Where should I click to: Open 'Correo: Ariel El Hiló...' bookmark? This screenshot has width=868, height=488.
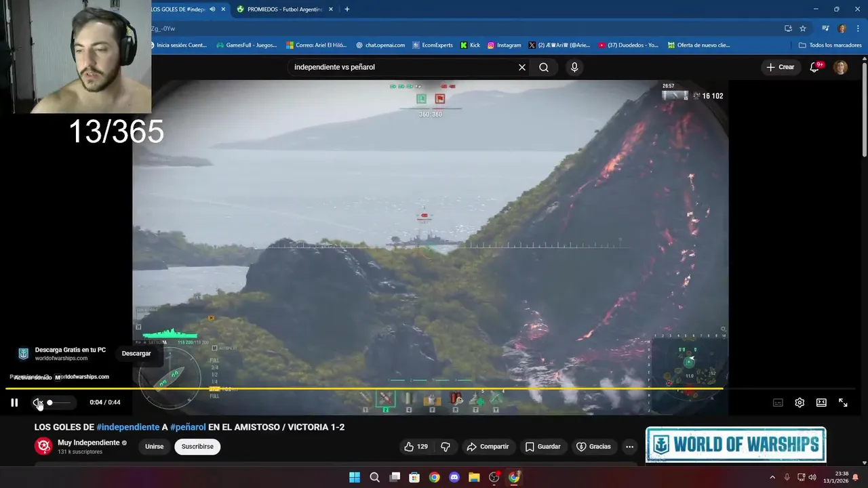tap(317, 45)
